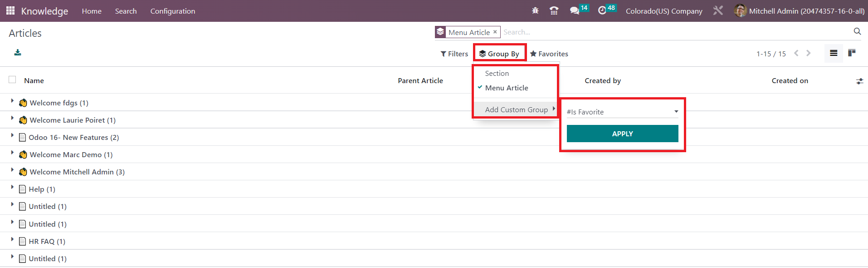The image size is (868, 268).
Task: Open the Search menu
Action: tap(126, 11)
